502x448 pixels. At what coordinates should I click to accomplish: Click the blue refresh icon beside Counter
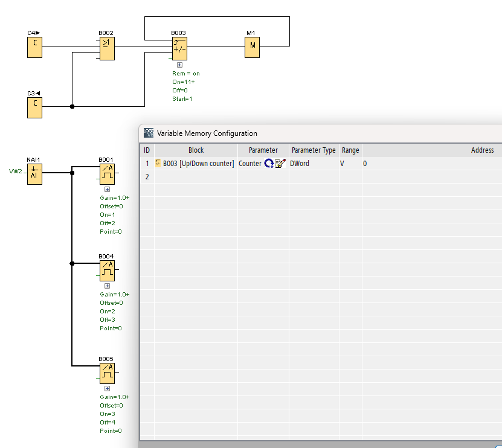click(x=269, y=163)
